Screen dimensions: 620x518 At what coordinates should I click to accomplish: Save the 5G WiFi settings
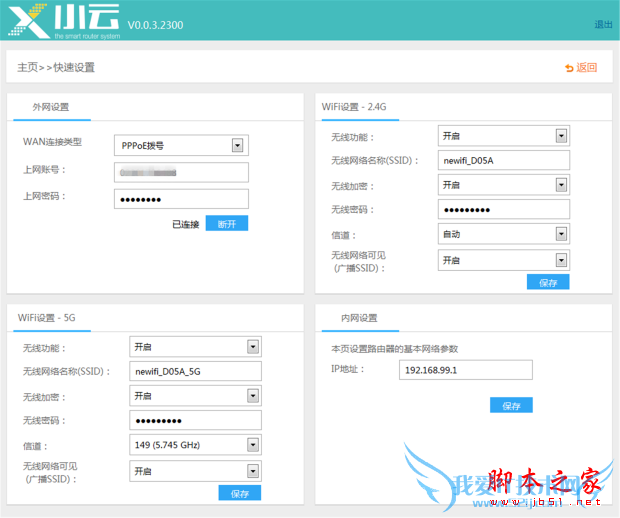(240, 493)
